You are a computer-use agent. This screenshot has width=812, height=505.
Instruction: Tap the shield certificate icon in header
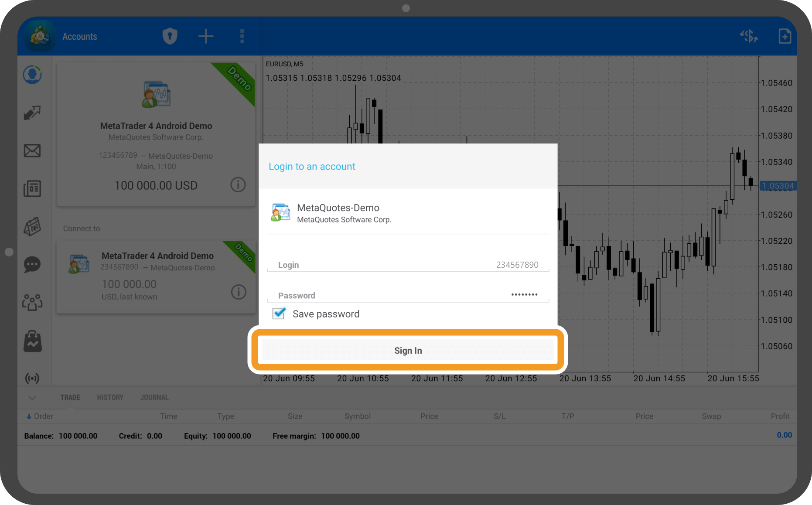[170, 36]
